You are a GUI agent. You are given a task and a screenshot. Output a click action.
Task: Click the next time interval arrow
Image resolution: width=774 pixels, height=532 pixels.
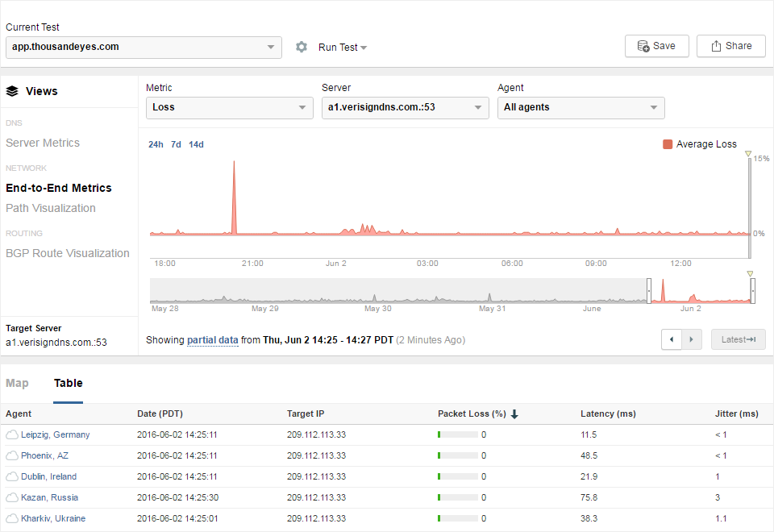tap(693, 339)
